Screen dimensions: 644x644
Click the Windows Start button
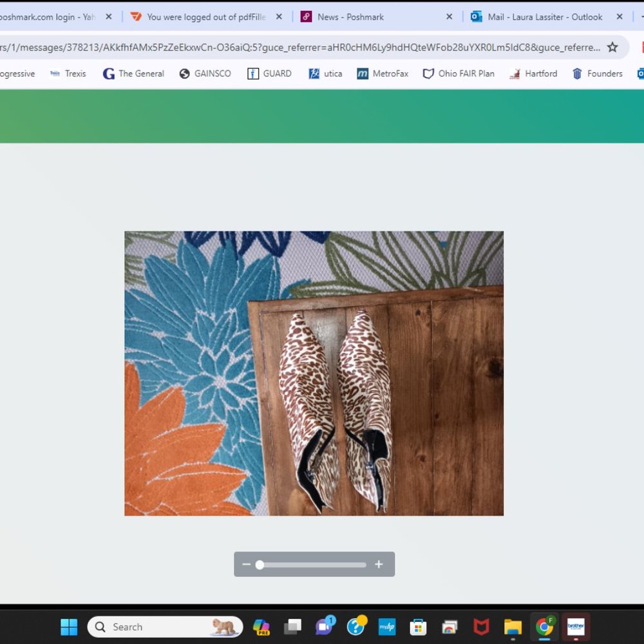click(x=69, y=627)
